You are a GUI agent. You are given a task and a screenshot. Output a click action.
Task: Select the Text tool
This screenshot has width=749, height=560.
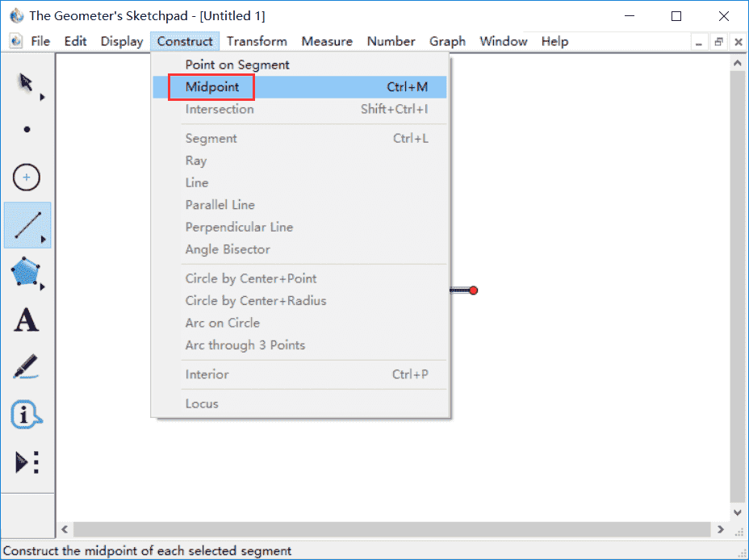27,320
